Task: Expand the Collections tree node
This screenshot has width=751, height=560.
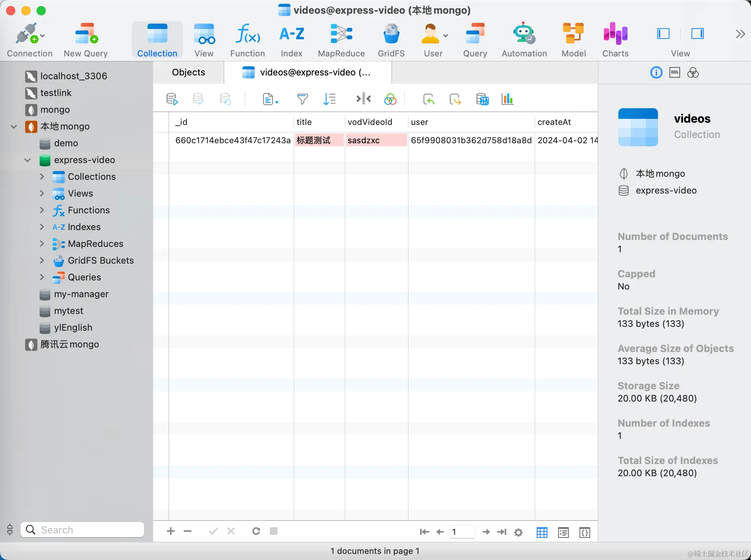Action: coord(42,177)
